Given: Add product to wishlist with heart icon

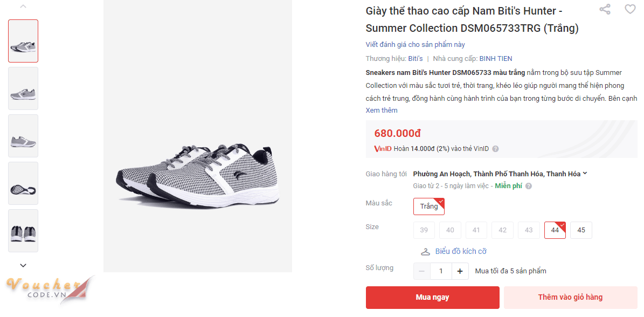Looking at the screenshot, I should (630, 9).
